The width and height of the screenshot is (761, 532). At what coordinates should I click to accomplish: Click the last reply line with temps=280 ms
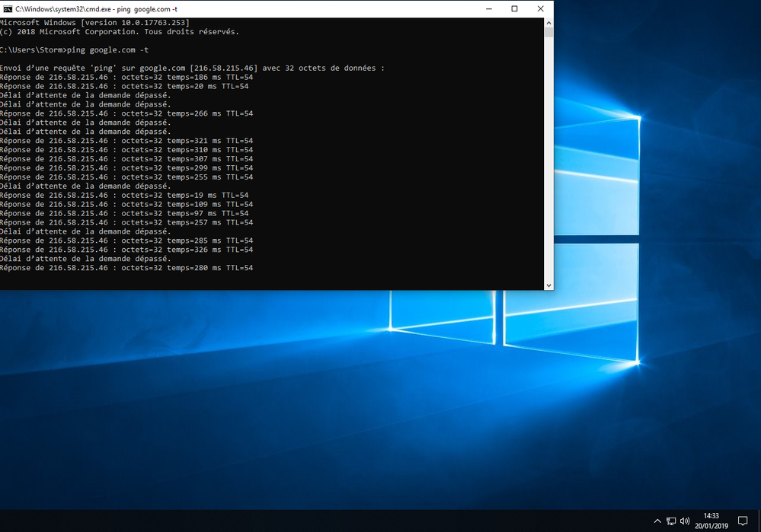click(x=126, y=268)
